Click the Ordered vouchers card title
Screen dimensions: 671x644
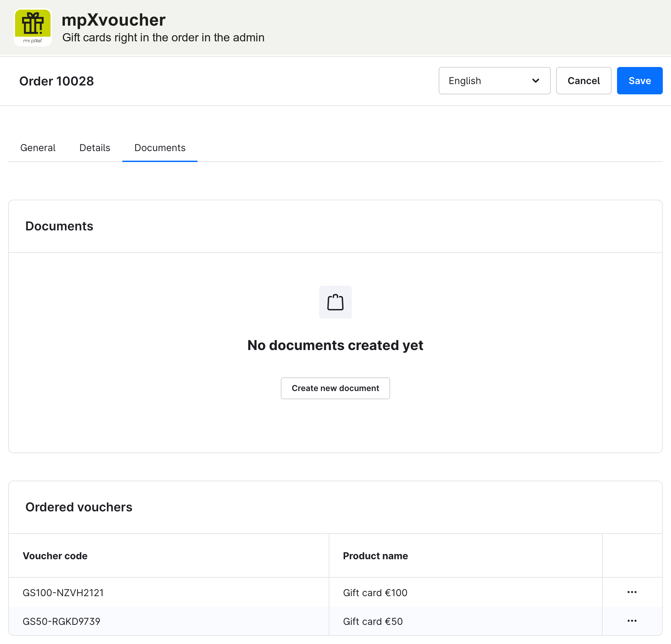click(79, 507)
